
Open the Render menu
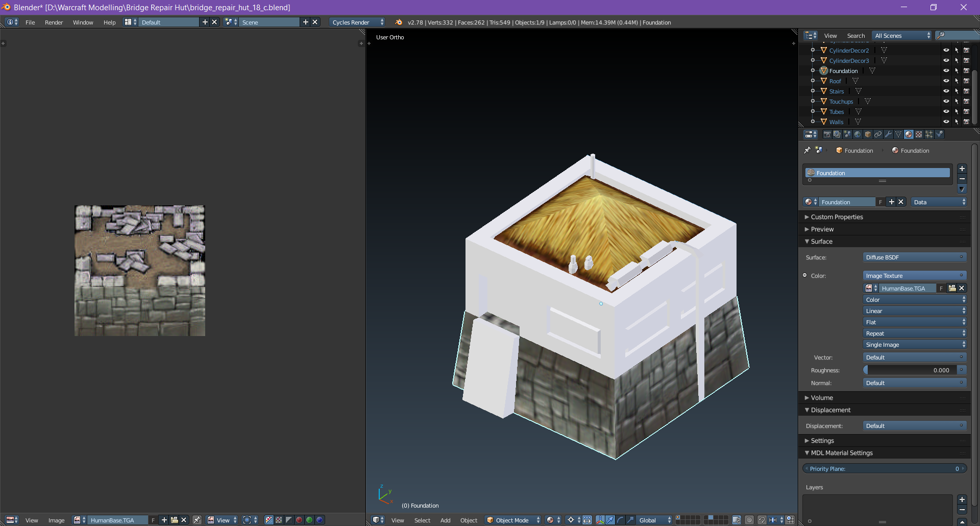(54, 22)
